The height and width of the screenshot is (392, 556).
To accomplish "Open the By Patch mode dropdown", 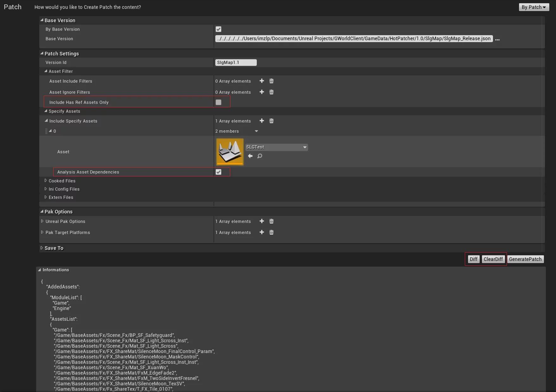I will [x=534, y=7].
